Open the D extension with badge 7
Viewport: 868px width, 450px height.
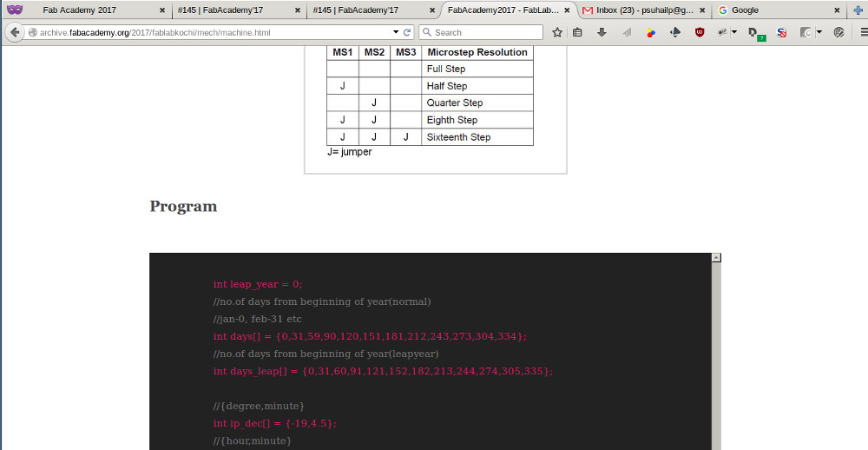coord(756,33)
